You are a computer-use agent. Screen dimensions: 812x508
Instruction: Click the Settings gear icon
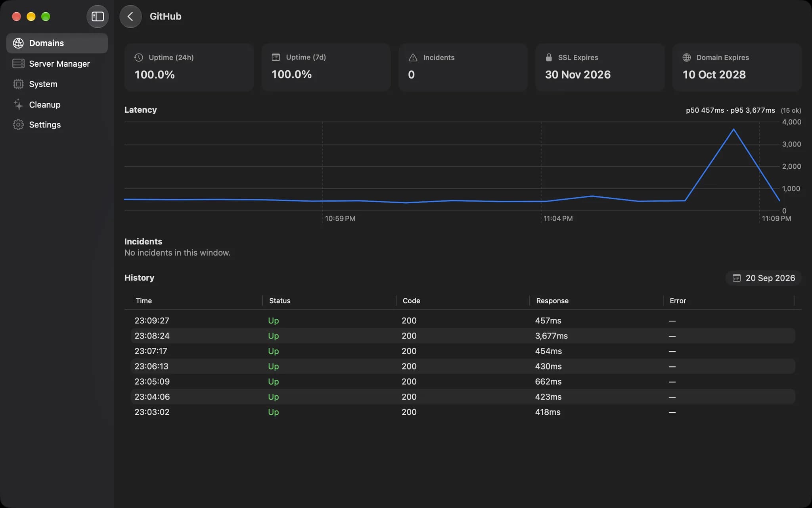(x=18, y=125)
